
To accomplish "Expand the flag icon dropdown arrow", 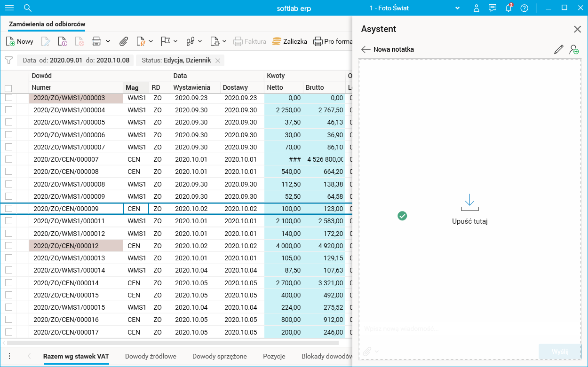I will coord(175,41).
